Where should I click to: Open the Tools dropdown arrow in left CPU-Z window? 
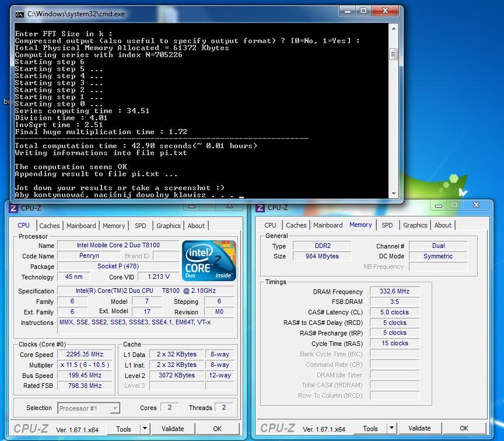point(145,429)
